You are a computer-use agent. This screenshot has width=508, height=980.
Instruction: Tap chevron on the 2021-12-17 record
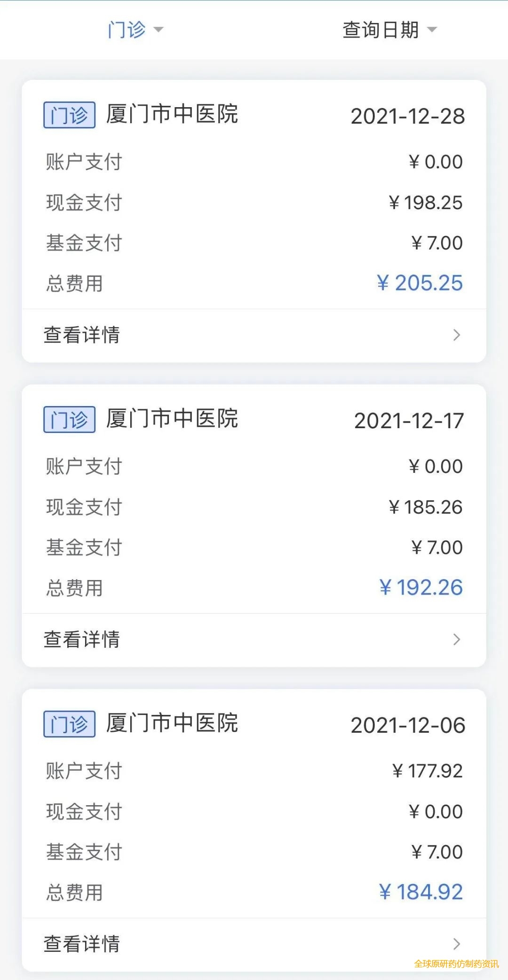click(456, 640)
